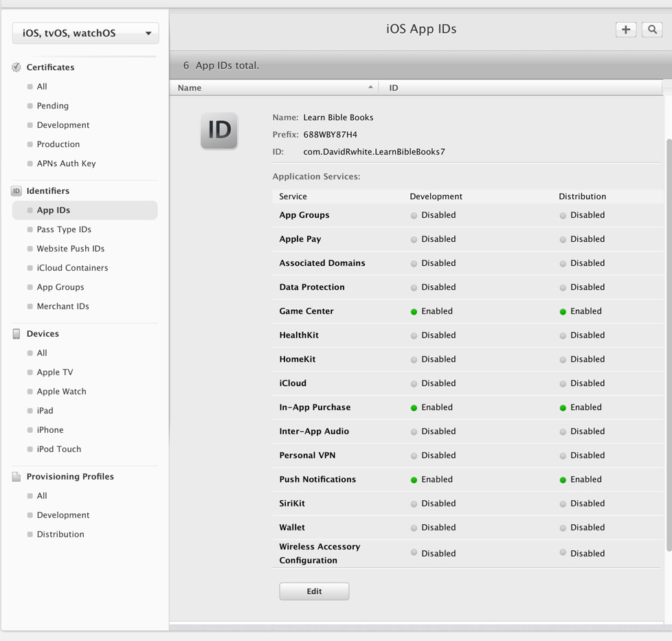Screen dimensions: 672x641
Task: Click the search magnifier icon
Action: click(652, 30)
